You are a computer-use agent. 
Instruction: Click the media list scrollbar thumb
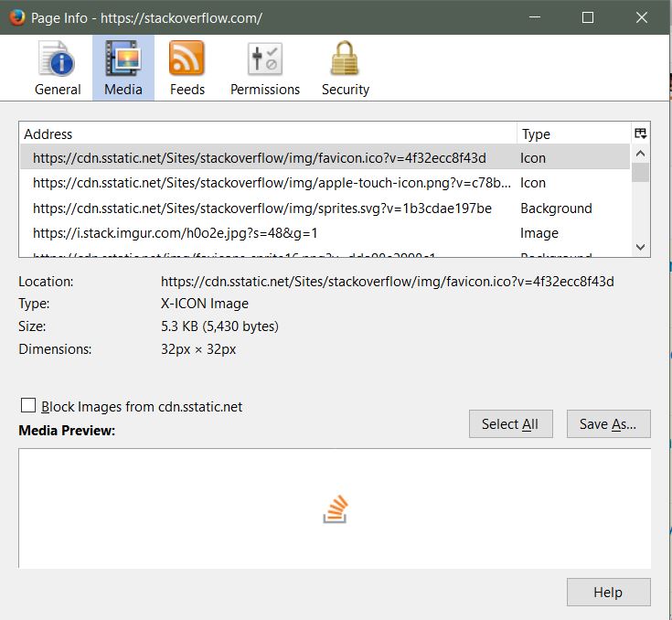click(x=641, y=172)
